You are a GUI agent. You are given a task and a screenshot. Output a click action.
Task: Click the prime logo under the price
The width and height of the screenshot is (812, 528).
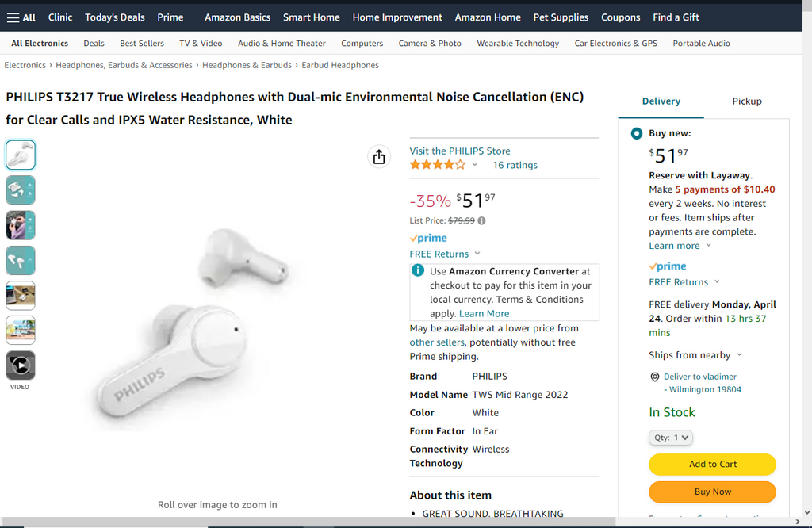point(428,238)
